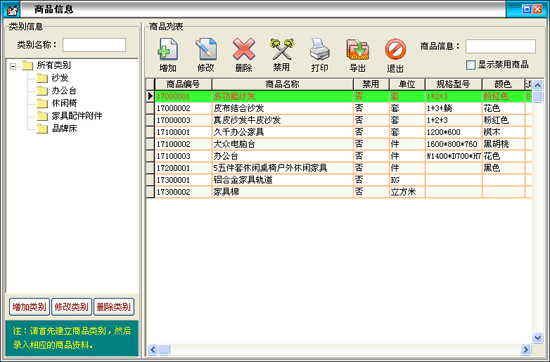Select the row 多功能沙发
This screenshot has height=362, width=550.
(x=339, y=96)
